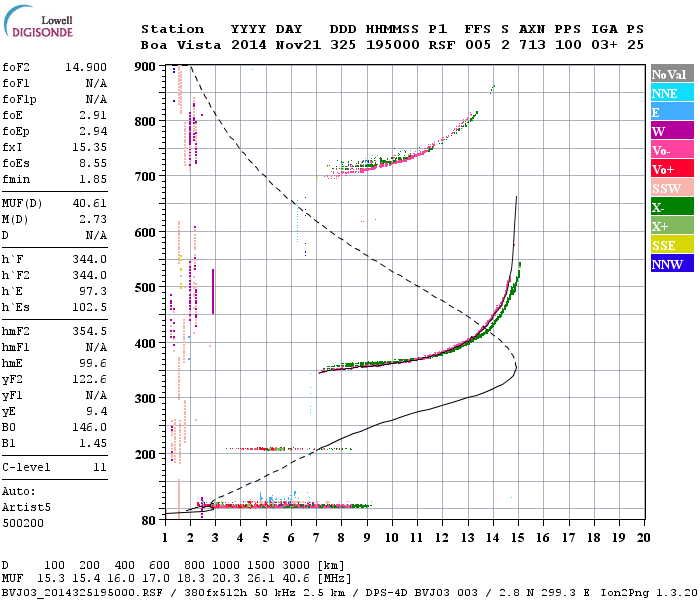The image size is (700, 600).
Task: Select the NoVal legend swatch
Action: (x=672, y=74)
